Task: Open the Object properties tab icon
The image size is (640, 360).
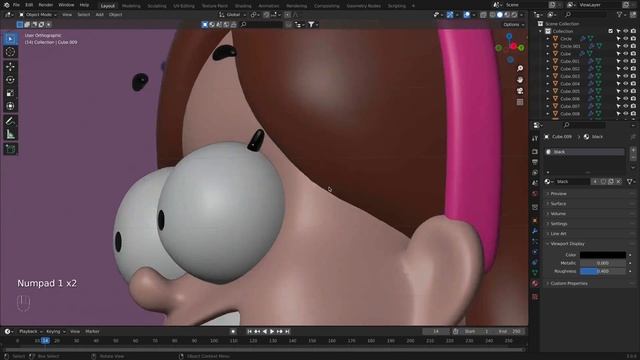Action: tap(535, 220)
